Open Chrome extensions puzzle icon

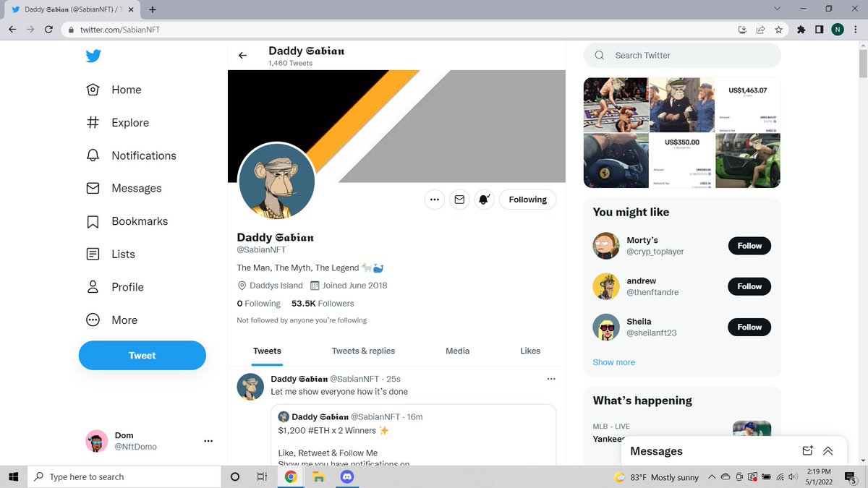click(801, 30)
